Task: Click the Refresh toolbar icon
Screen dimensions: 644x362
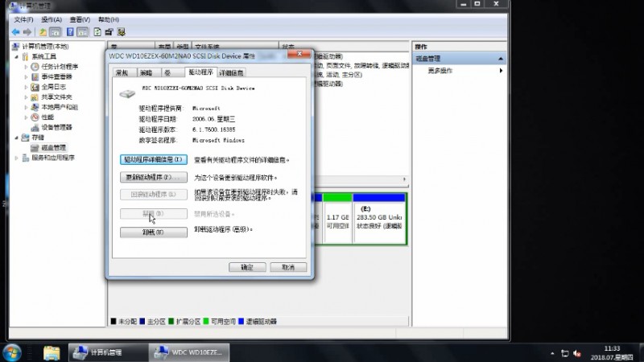Action: (x=97, y=32)
